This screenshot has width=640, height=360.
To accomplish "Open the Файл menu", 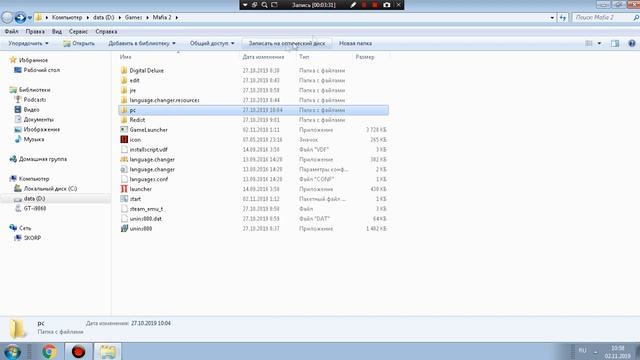I will click(11, 31).
